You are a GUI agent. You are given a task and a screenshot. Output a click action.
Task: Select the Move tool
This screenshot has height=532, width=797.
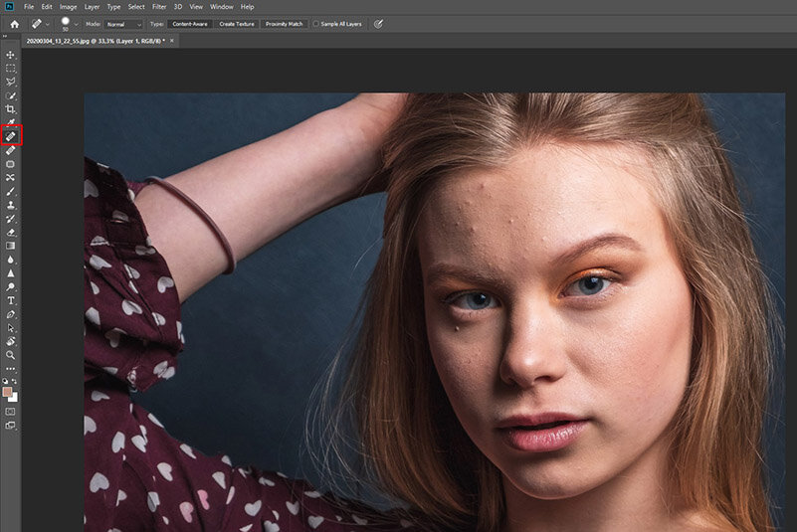11,55
